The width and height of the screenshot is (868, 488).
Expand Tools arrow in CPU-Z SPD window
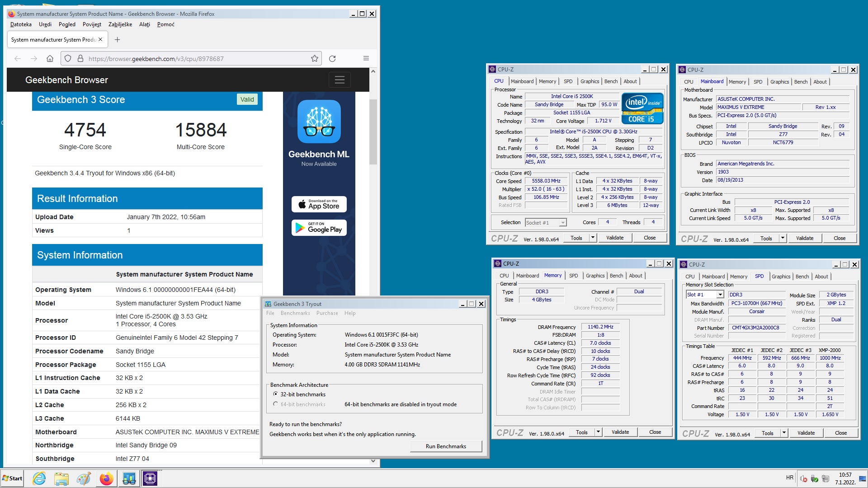784,433
